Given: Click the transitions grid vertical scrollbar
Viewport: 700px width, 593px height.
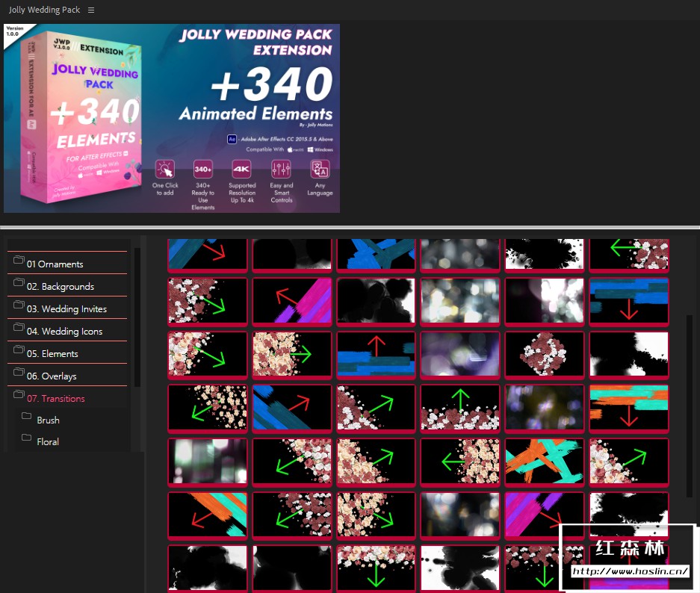Looking at the screenshot, I should pos(689,406).
